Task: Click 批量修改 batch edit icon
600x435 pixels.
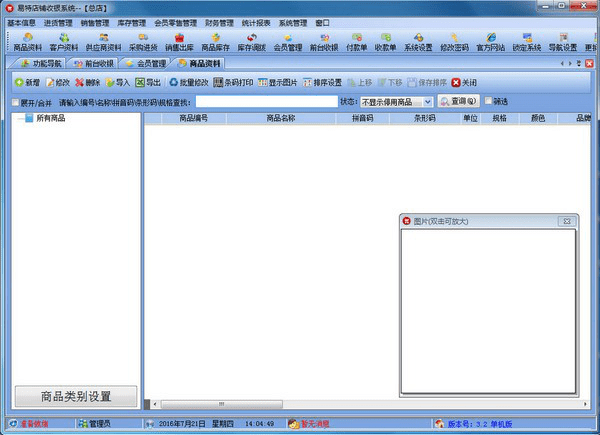Action: click(x=189, y=82)
